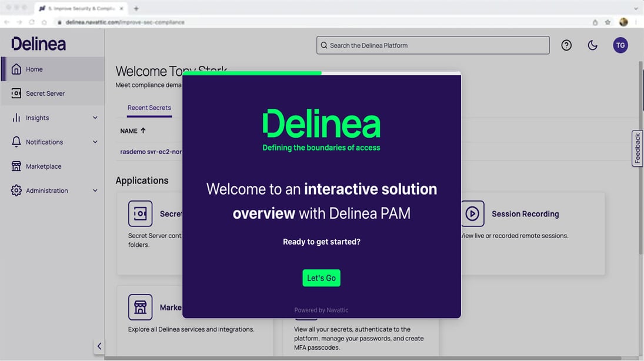Open help with the question mark icon
The width and height of the screenshot is (644, 361).
566,45
